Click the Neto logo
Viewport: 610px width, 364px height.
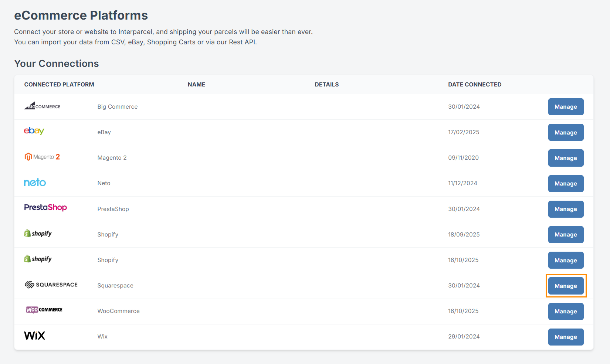(x=35, y=183)
